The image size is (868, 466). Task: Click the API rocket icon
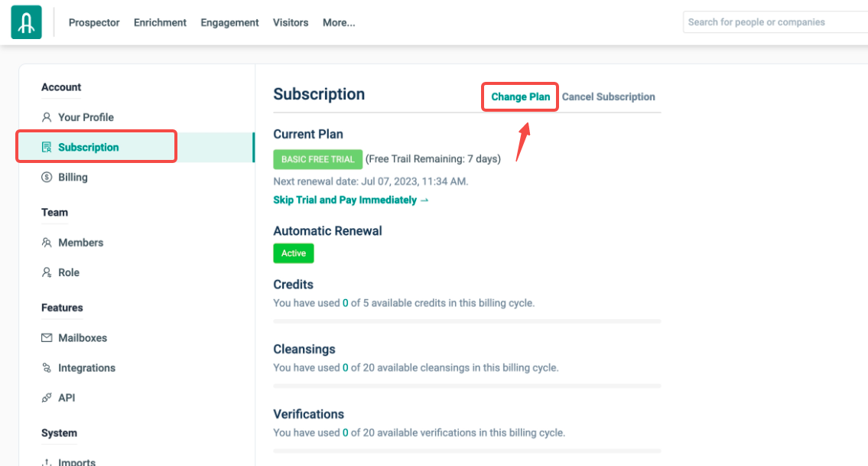click(47, 398)
